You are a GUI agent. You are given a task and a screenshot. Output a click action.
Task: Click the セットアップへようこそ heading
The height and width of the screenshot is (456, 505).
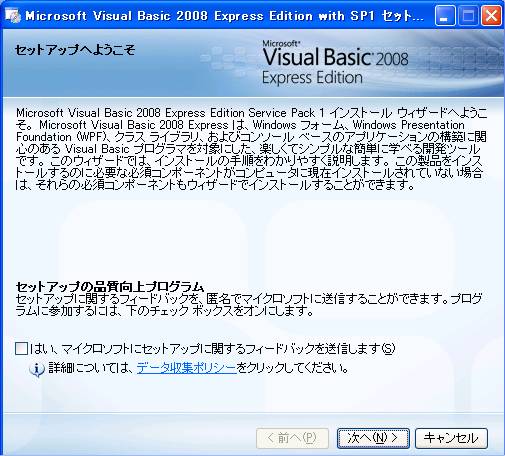click(x=75, y=50)
